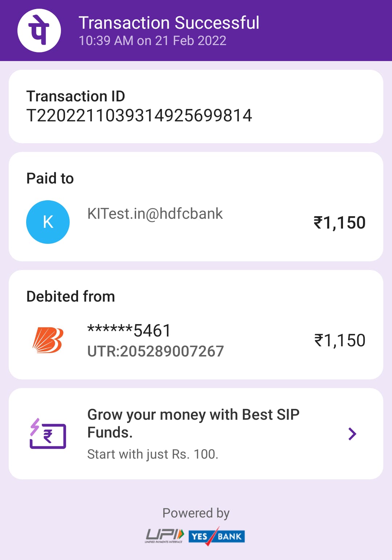392x560 pixels.
Task: Click the Yes Bank logo
Action: [217, 536]
